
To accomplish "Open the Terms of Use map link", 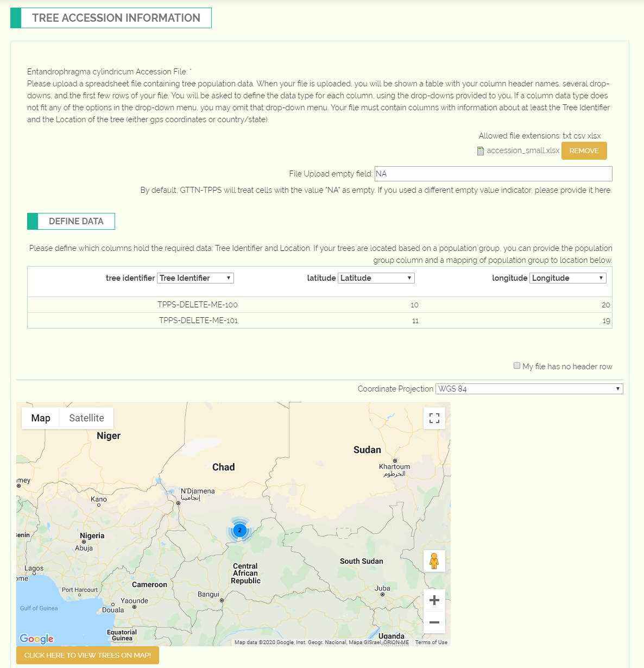I will pos(431,642).
